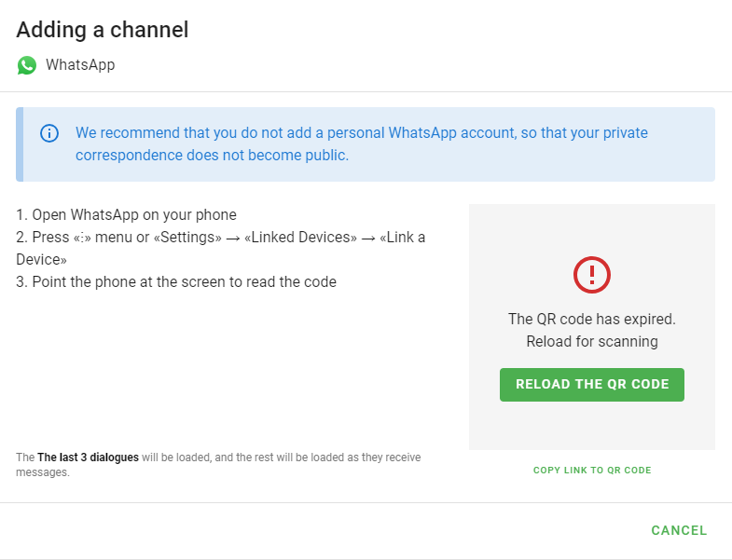Click the «Settings» text in step 2
This screenshot has height=560, width=732.
click(x=187, y=237)
